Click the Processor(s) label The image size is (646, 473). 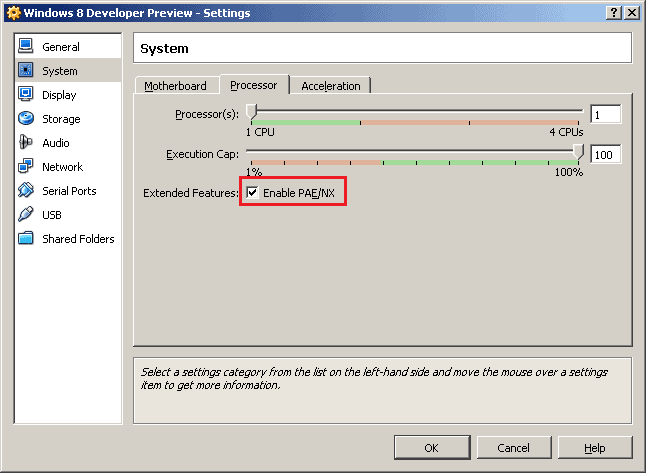point(207,114)
